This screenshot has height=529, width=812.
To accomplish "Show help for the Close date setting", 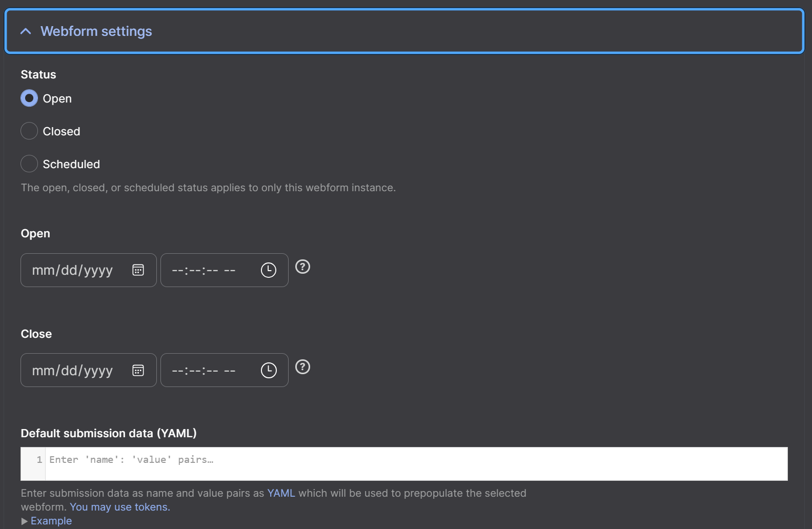I will tap(303, 367).
